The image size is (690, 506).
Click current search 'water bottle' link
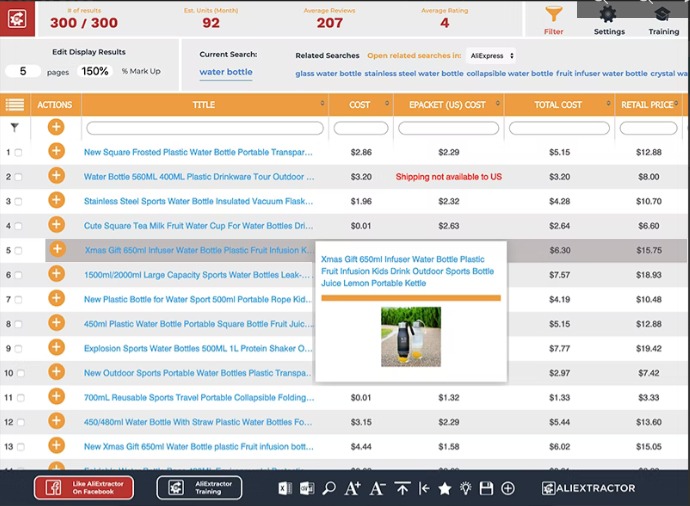point(226,72)
